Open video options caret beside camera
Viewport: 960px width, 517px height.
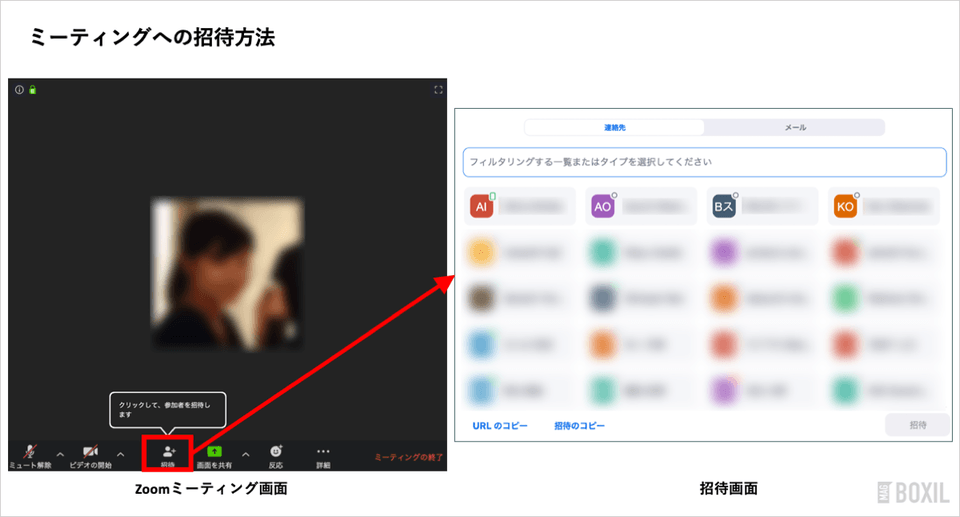click(x=121, y=455)
